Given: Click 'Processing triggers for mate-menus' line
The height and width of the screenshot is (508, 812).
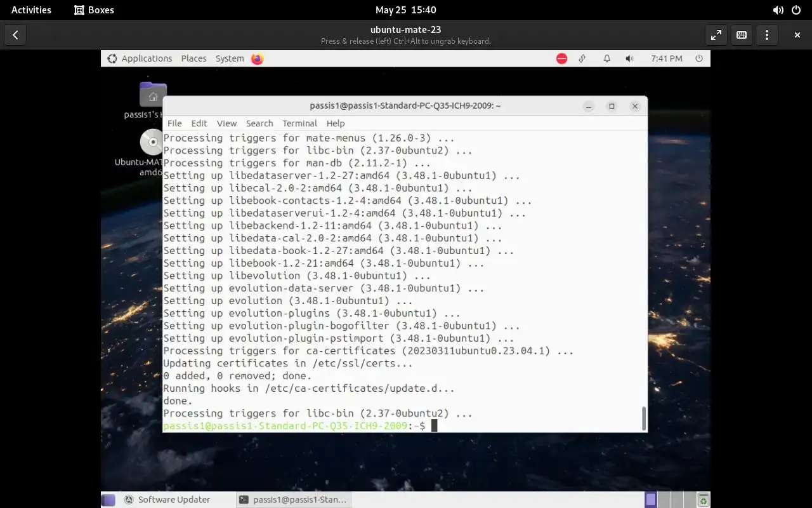Looking at the screenshot, I should (x=309, y=138).
